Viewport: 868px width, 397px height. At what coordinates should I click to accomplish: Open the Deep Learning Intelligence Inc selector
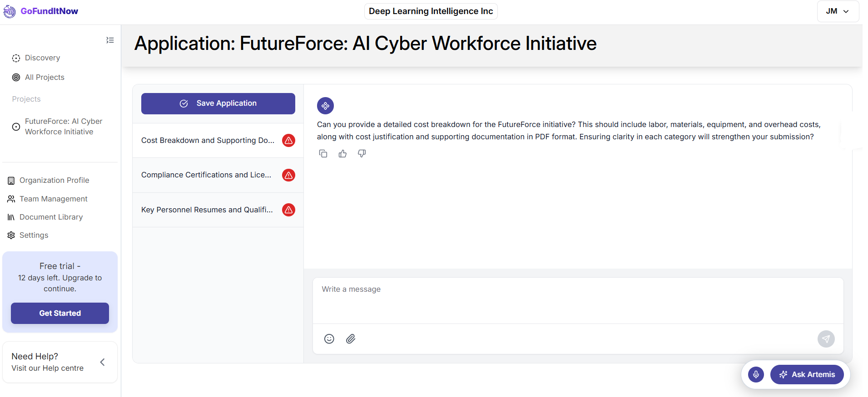(431, 11)
